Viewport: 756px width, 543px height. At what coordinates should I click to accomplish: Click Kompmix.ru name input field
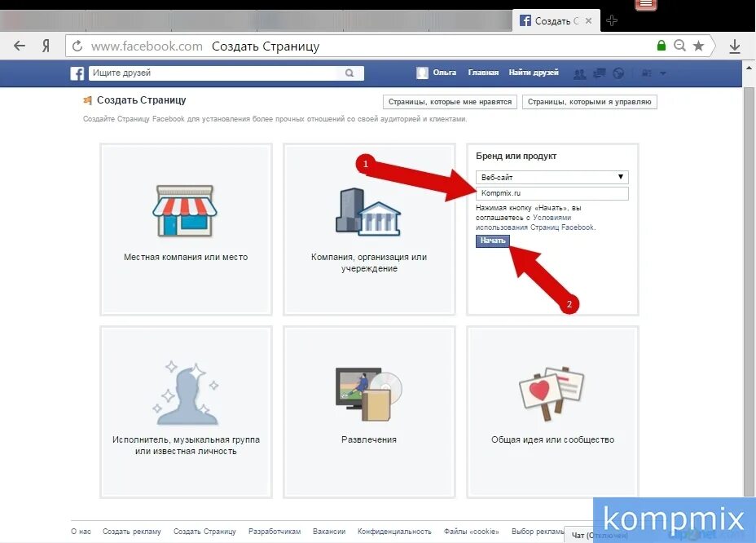[552, 193]
